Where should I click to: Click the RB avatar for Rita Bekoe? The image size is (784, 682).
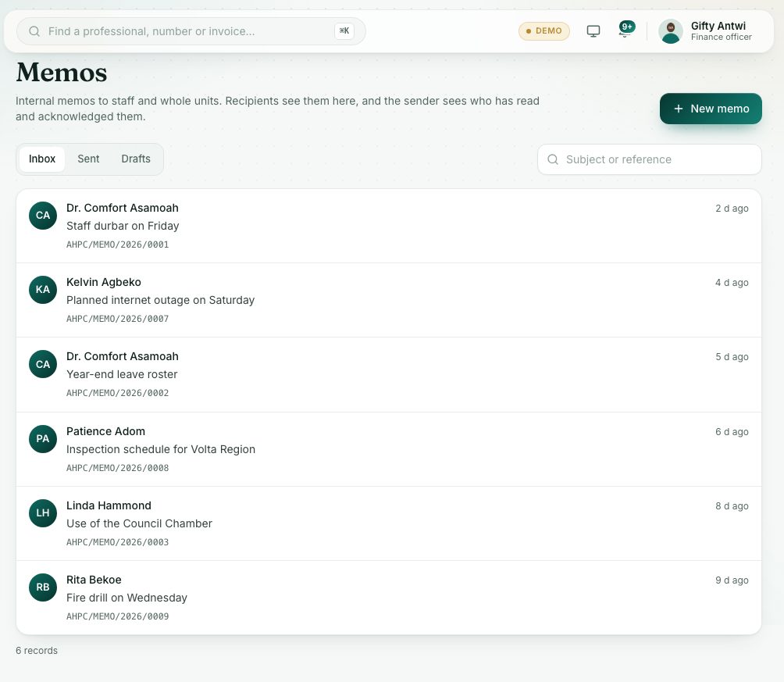click(43, 587)
